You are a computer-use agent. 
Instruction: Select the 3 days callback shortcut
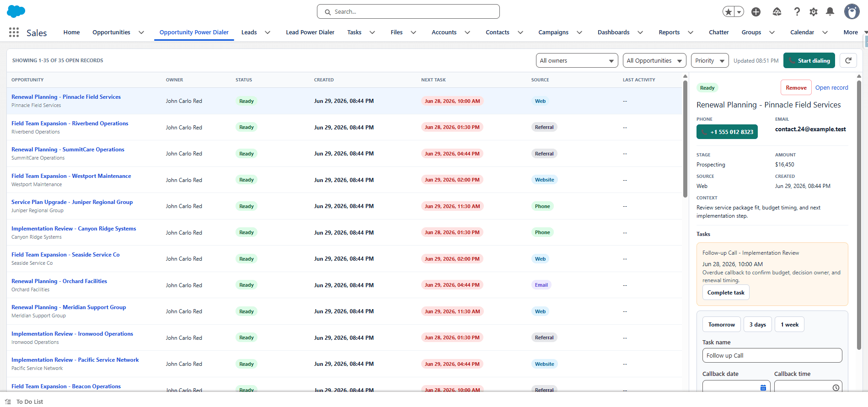point(758,324)
